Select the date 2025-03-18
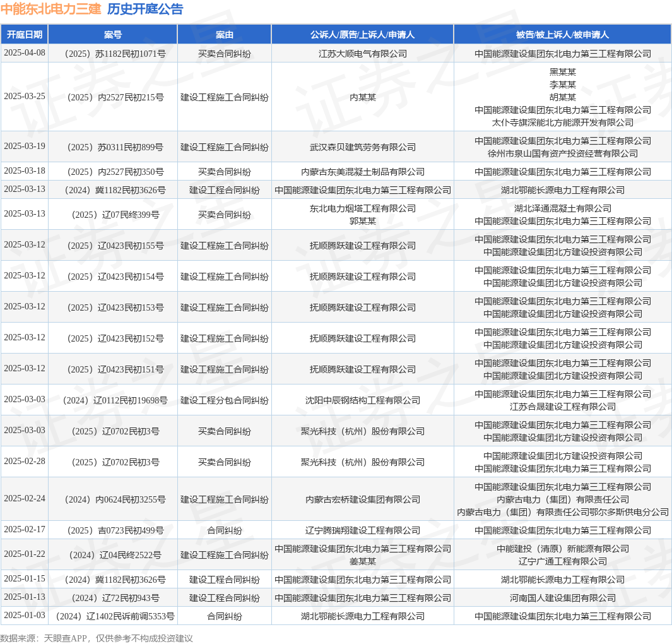Image resolution: width=672 pixels, height=644 pixels. (x=25, y=170)
